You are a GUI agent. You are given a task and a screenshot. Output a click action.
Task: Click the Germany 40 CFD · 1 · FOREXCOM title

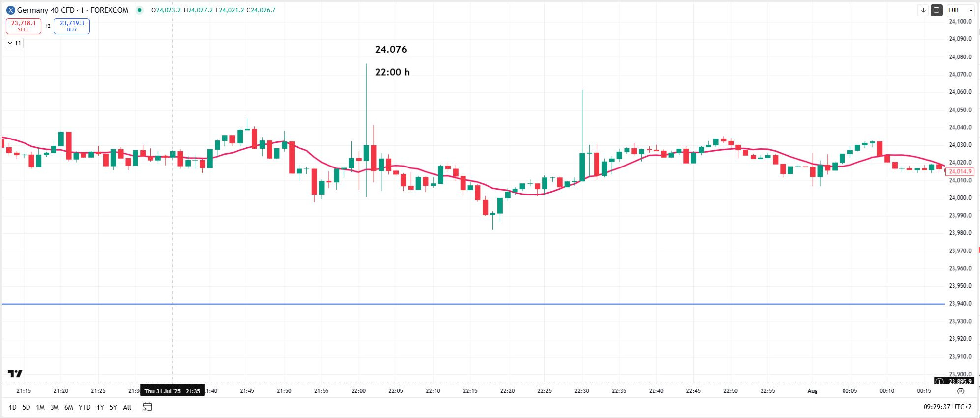coord(73,10)
